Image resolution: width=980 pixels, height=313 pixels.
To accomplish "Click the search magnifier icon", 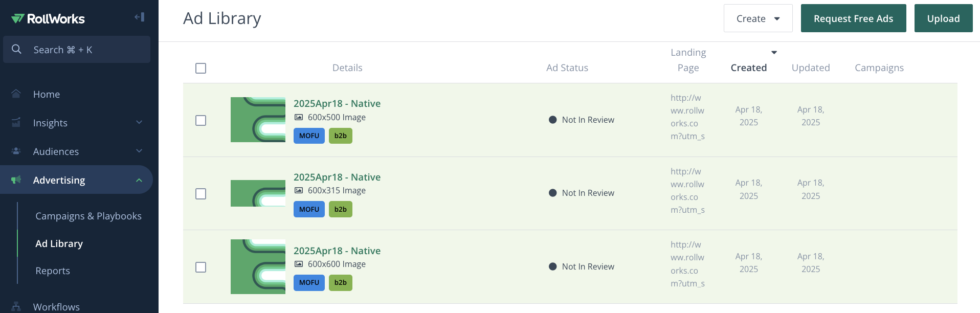I will click(x=16, y=49).
